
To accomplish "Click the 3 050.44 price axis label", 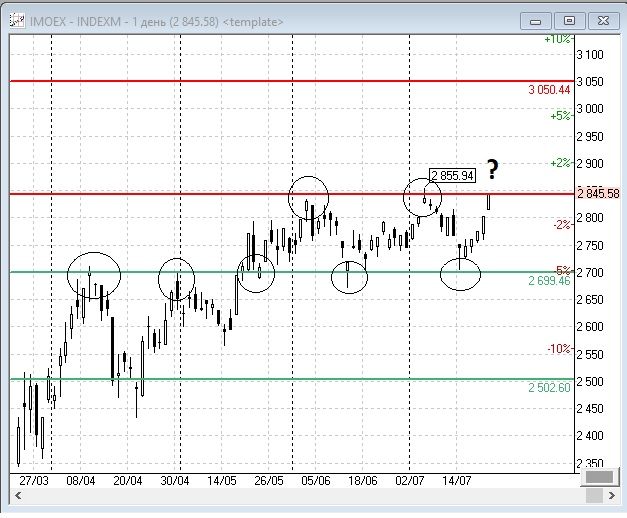I will 548,89.
